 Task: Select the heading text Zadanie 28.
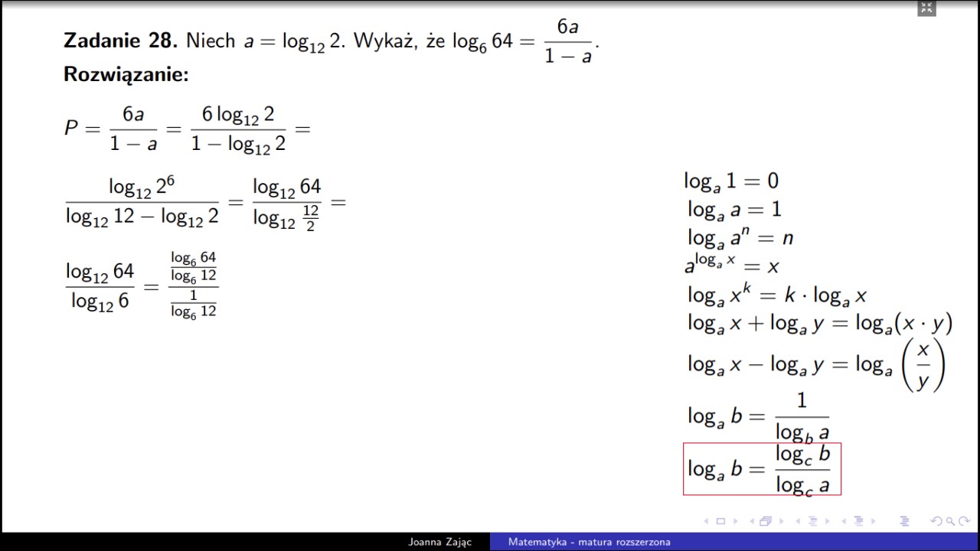point(121,41)
